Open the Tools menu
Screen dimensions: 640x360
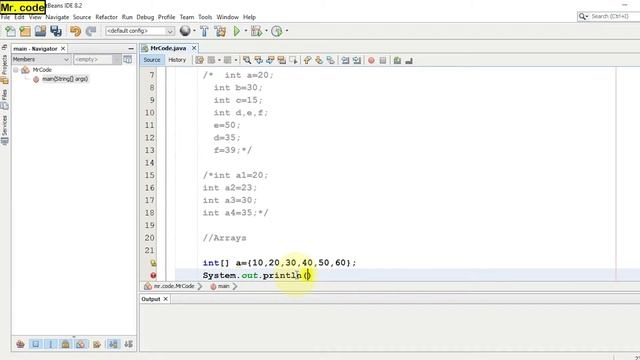pyautogui.click(x=205, y=17)
